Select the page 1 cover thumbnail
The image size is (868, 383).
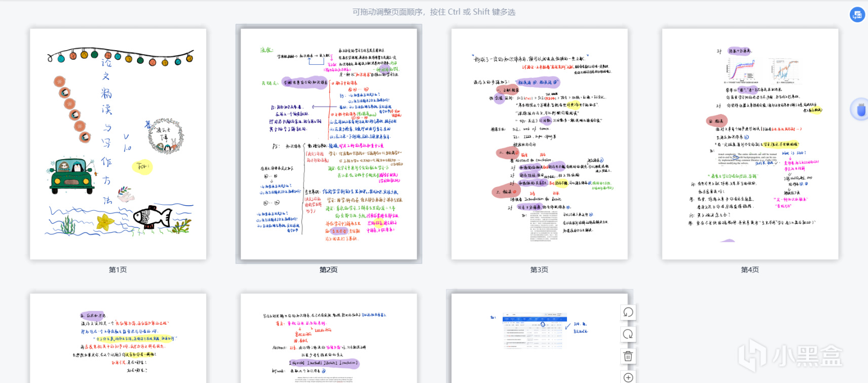118,144
